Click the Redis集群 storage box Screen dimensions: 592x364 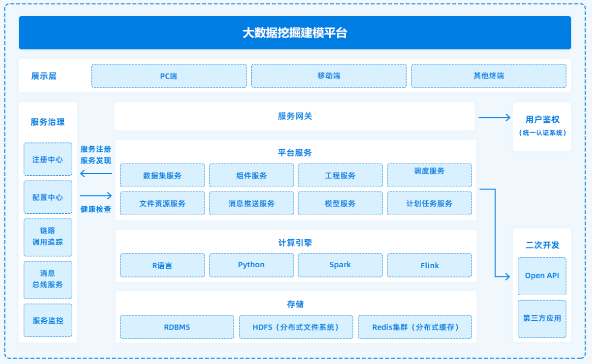pyautogui.click(x=414, y=327)
